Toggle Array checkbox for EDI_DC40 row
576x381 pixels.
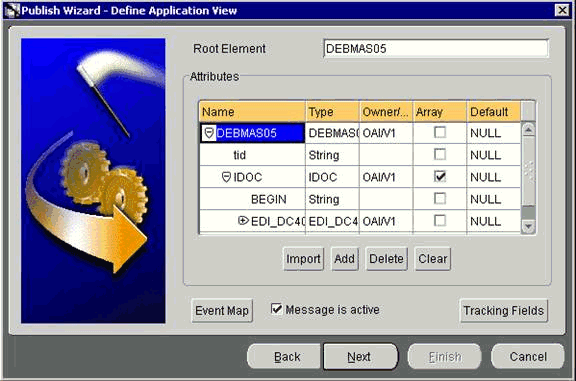[x=440, y=220]
